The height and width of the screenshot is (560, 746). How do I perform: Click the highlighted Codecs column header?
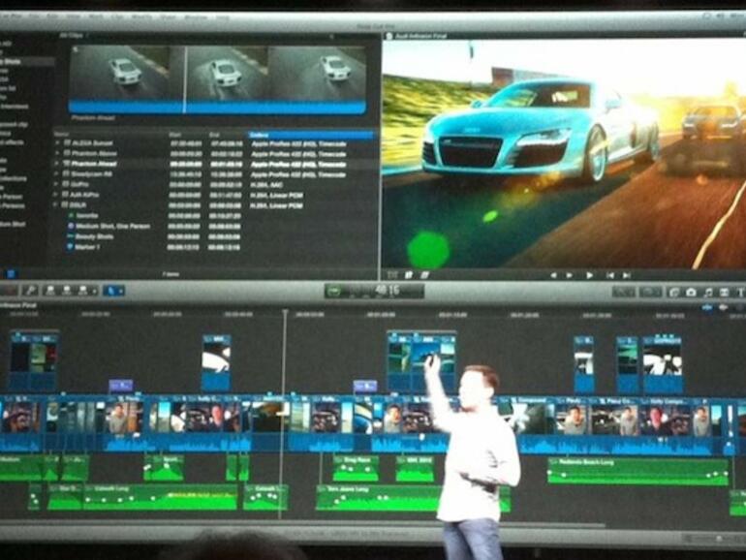pos(312,135)
